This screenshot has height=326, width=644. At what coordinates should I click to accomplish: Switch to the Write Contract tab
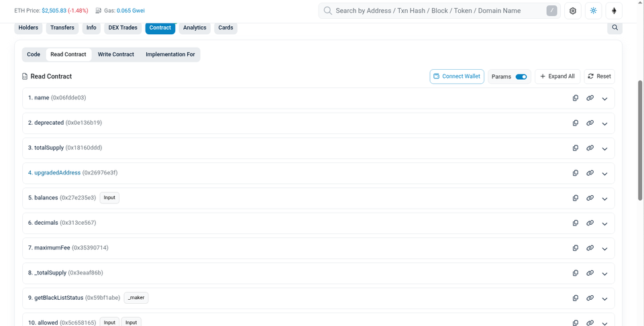[116, 54]
